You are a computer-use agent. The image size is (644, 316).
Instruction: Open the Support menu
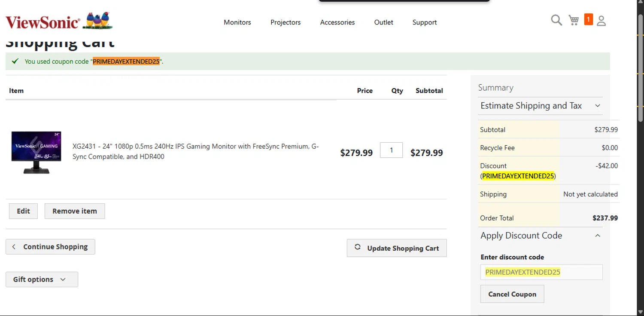point(425,22)
